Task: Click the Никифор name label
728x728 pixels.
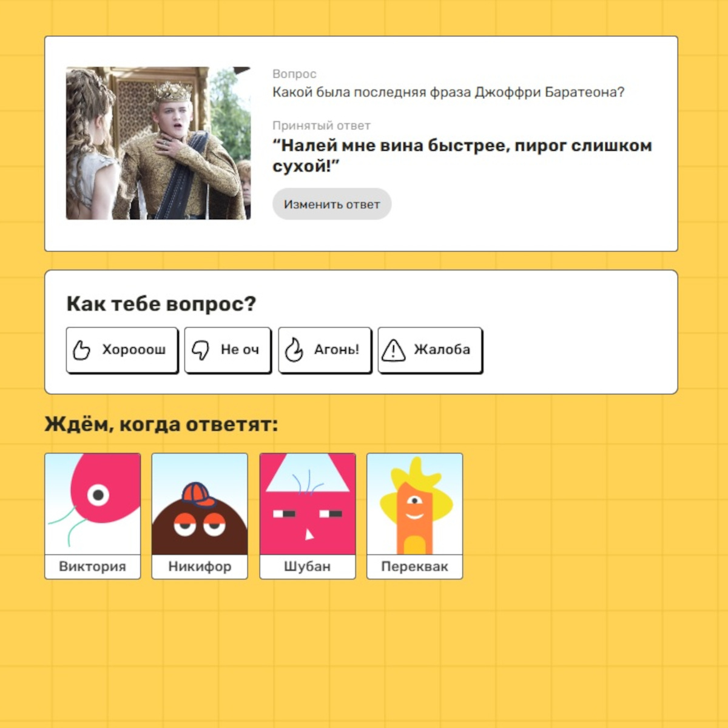Action: [200, 567]
